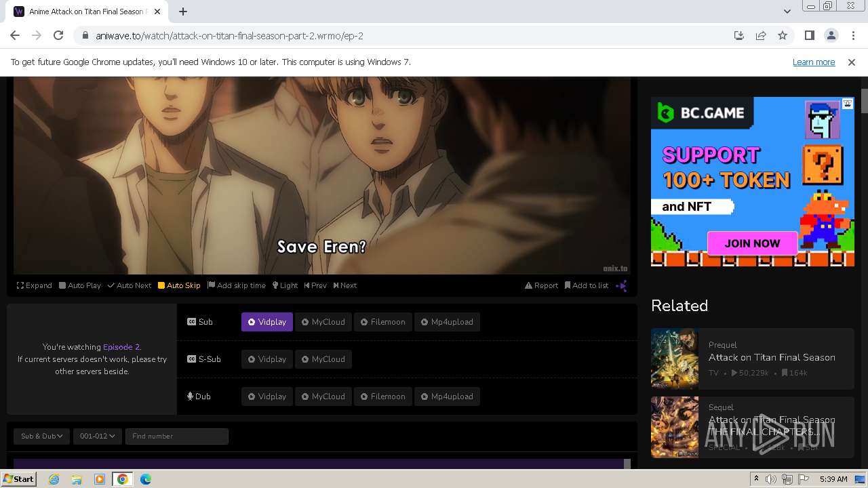The width and height of the screenshot is (868, 488).
Task: Click the video frame to pause
Action: point(322,175)
